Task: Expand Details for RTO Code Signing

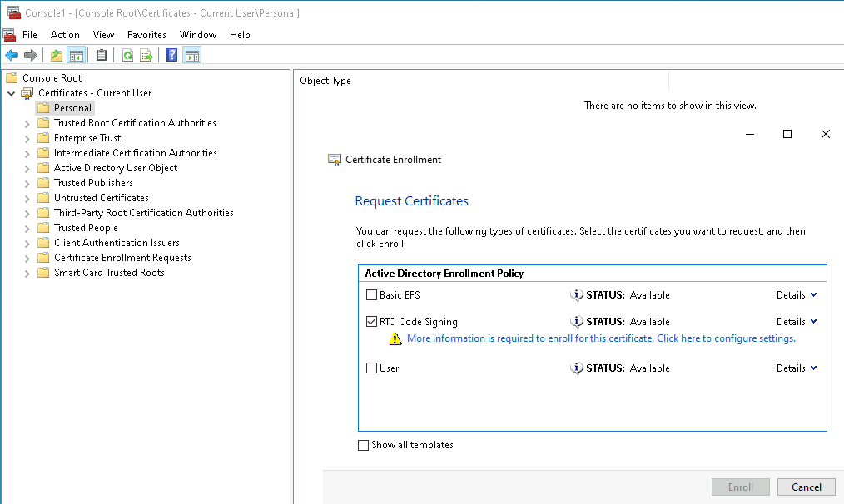Action: tap(797, 322)
